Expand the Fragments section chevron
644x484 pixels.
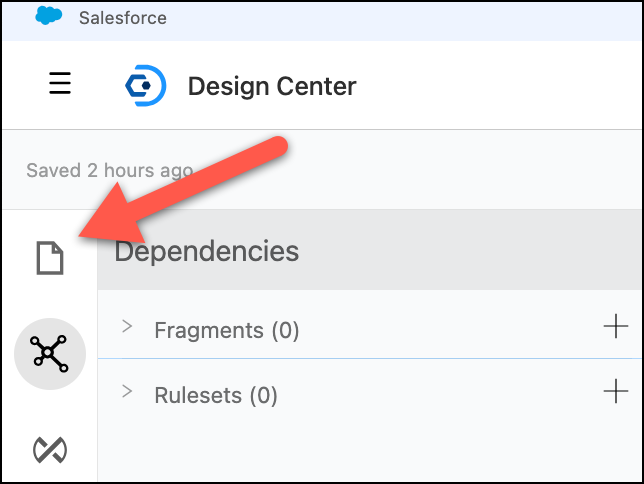click(x=127, y=327)
